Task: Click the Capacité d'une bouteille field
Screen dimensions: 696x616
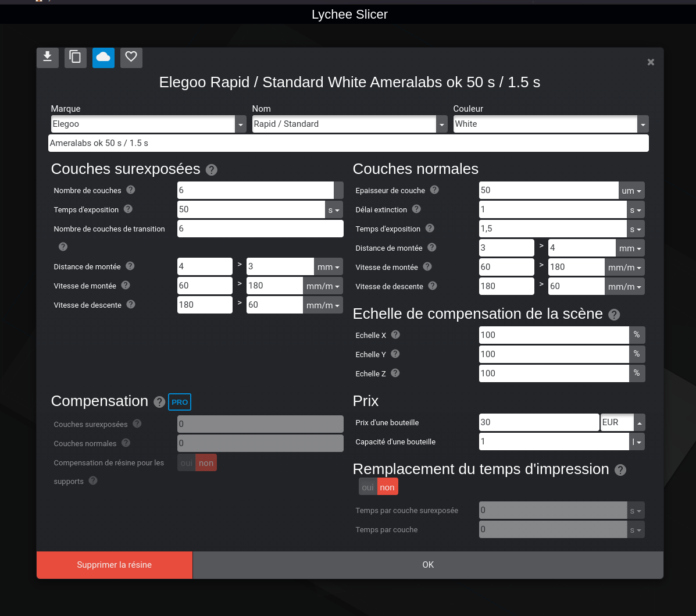Action: pos(554,441)
